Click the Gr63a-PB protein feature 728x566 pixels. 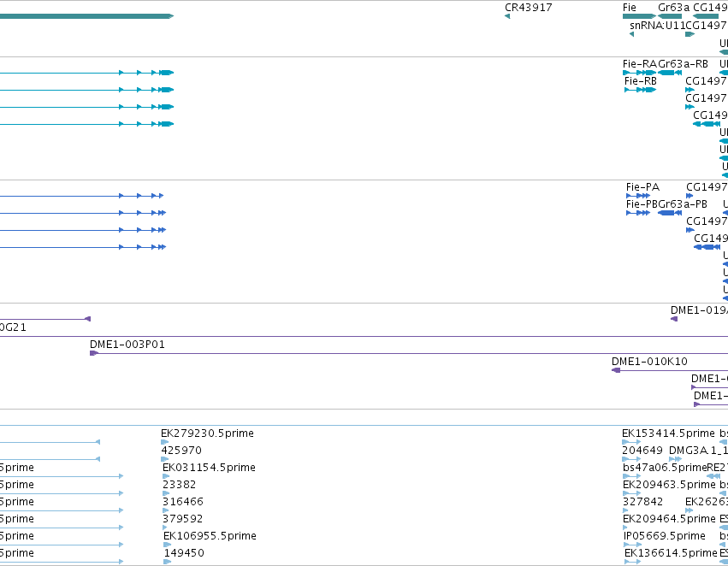click(x=670, y=213)
